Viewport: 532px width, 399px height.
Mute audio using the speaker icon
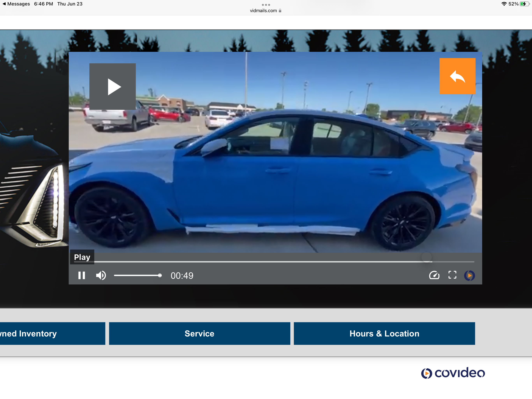tap(101, 275)
